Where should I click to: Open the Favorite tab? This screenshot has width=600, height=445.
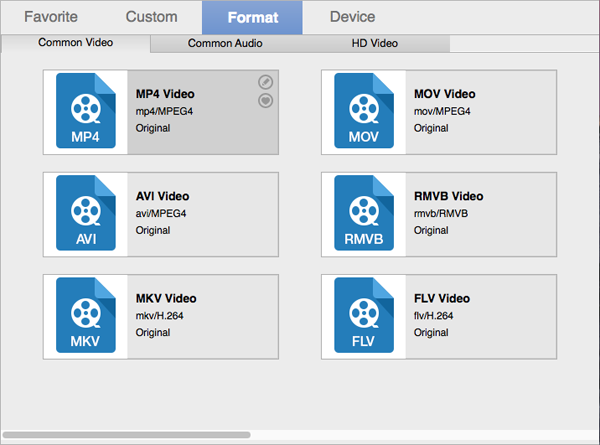click(x=51, y=17)
